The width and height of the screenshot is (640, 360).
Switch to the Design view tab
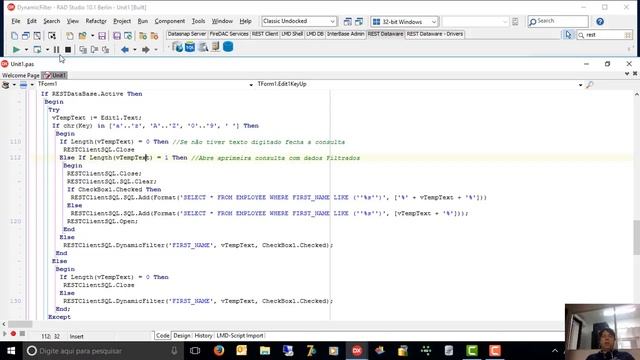[182, 336]
